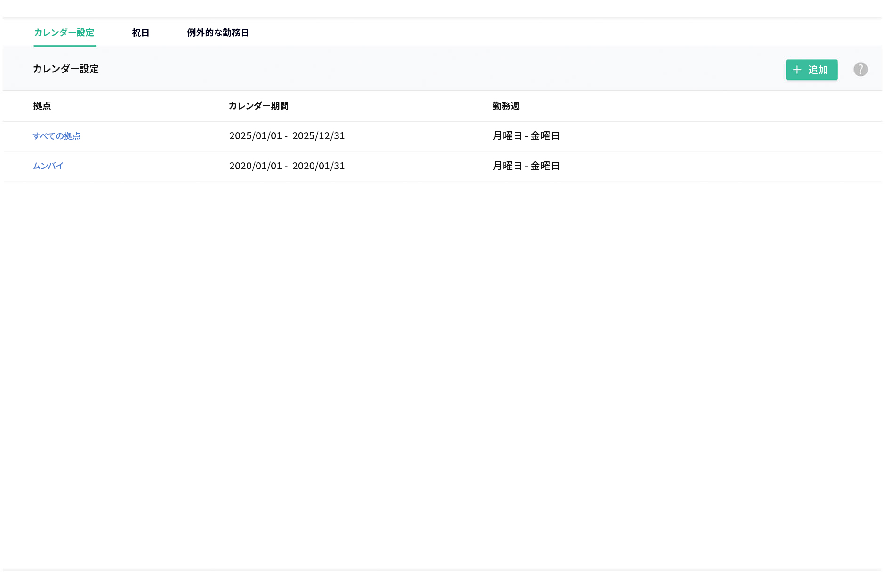Image resolution: width=885 pixels, height=588 pixels.
Task: Select the カレンダー設定 tab
Action: click(64, 33)
